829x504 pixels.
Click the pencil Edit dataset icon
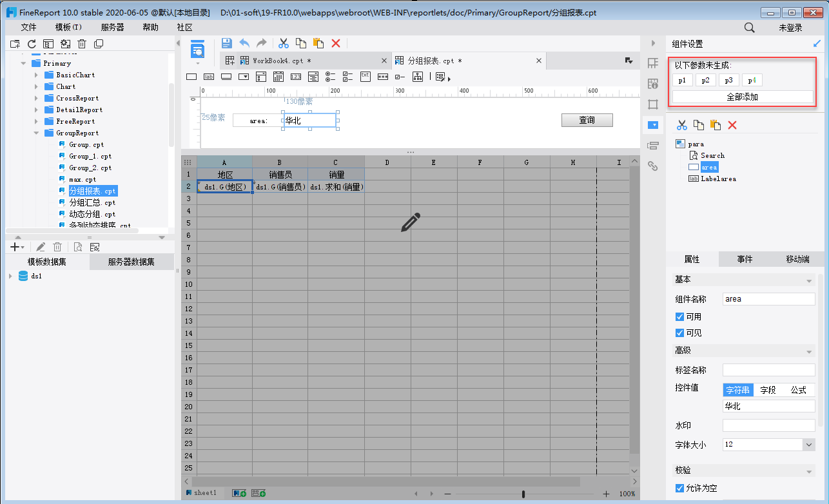[41, 247]
